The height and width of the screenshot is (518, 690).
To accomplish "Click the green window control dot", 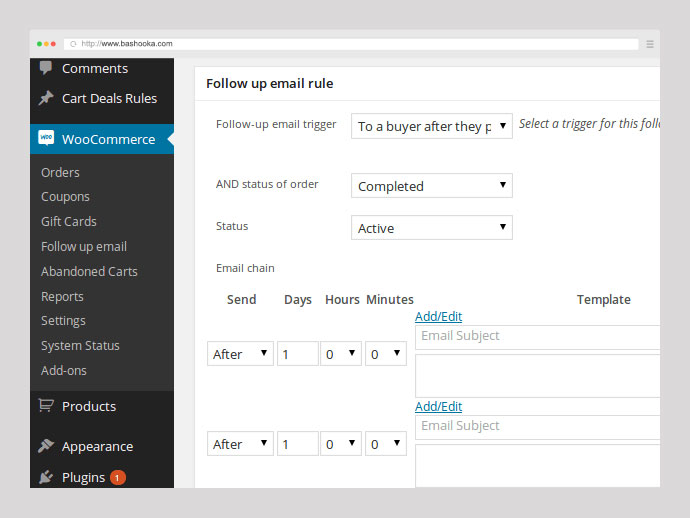I will 40,44.
